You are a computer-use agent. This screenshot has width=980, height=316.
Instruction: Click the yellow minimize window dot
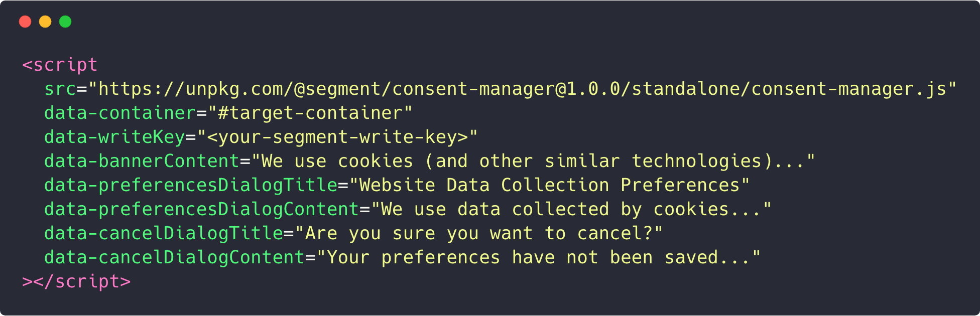pos(45,22)
